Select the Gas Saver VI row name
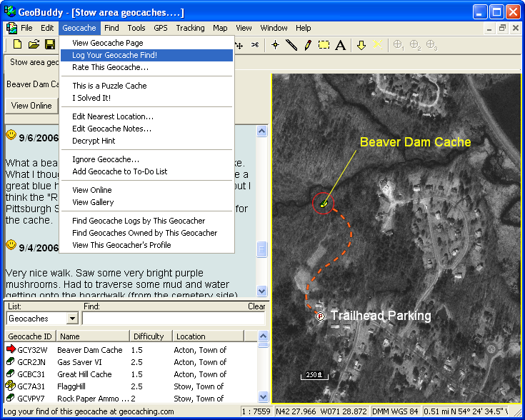525x420 pixels. click(x=79, y=362)
